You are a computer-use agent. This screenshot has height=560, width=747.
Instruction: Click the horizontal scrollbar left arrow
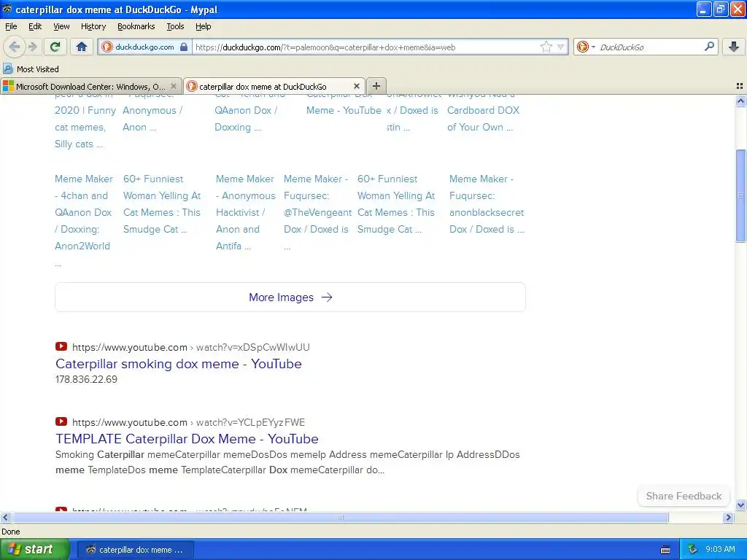click(x=6, y=517)
